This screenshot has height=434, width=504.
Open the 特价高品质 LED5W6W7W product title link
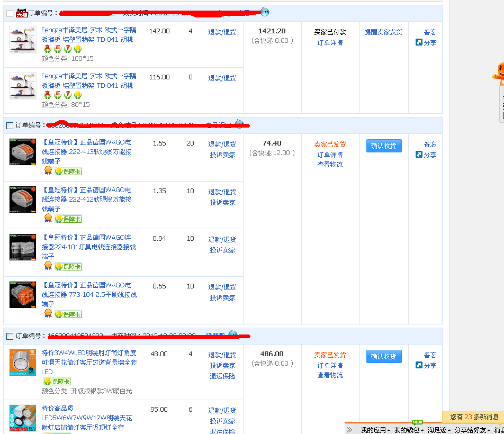tap(87, 418)
